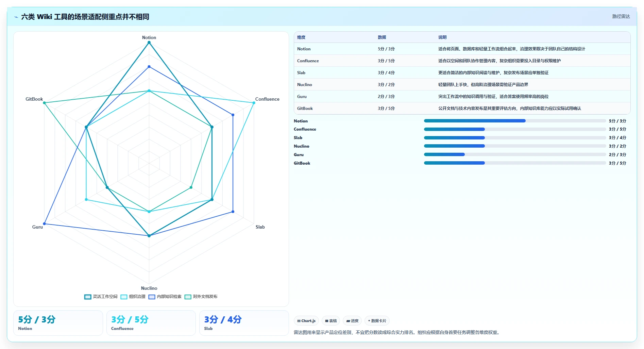Click the Slab progress bar
Screen dimensions: 644x349
(515, 138)
